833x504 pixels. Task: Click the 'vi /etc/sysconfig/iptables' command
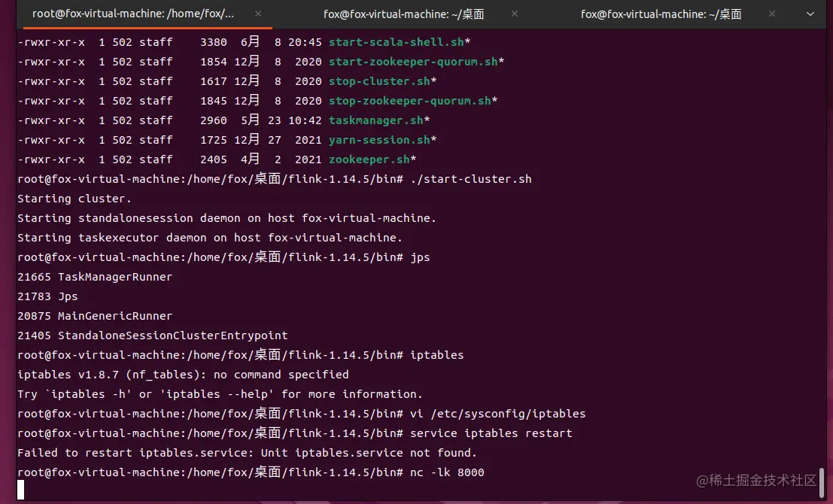click(498, 414)
